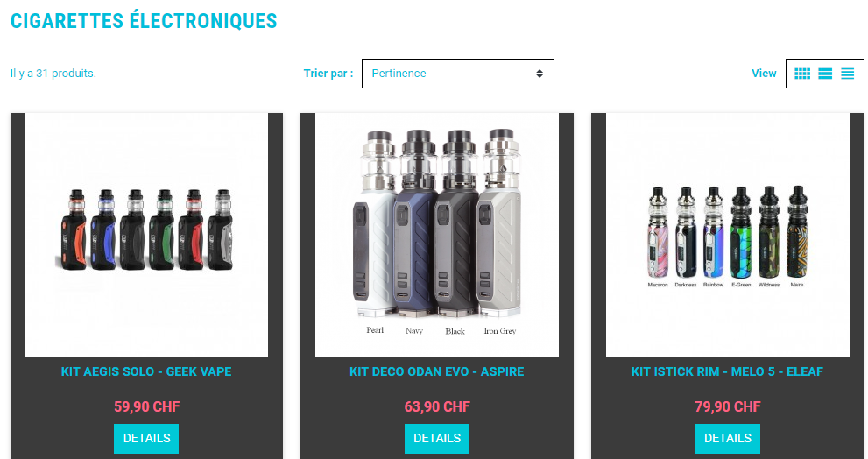Click the 79,90 CHF price

coord(727,407)
